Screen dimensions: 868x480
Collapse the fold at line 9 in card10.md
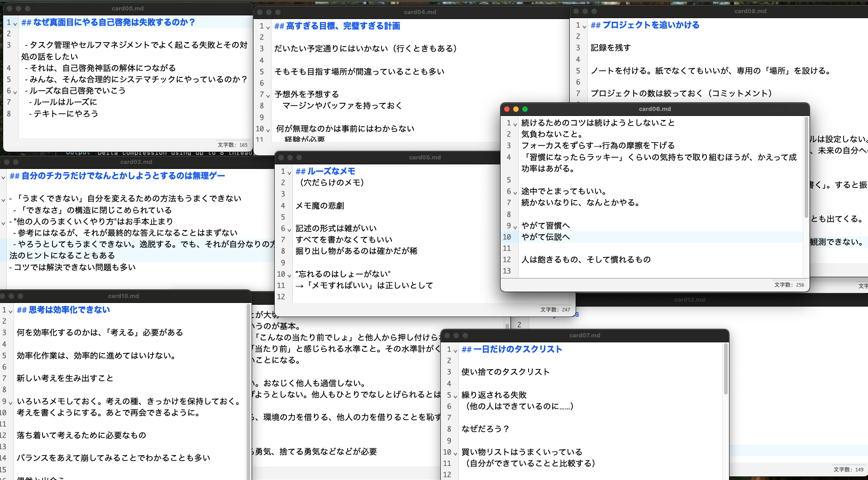[10, 403]
